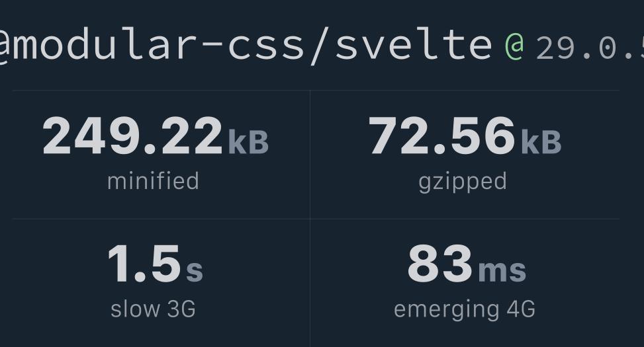
Task: Click the "s" seconds unit after 1.5
Action: [x=195, y=270]
